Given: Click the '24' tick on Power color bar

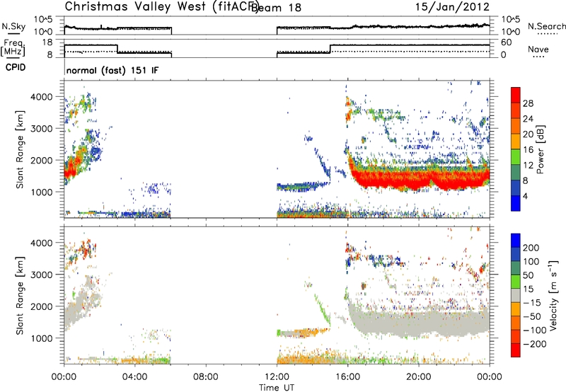Looking at the screenshot, I should click(x=528, y=119).
